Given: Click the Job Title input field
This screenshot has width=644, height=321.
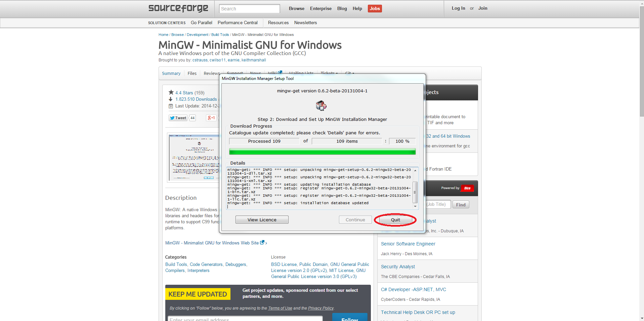Looking at the screenshot, I should tap(438, 204).
